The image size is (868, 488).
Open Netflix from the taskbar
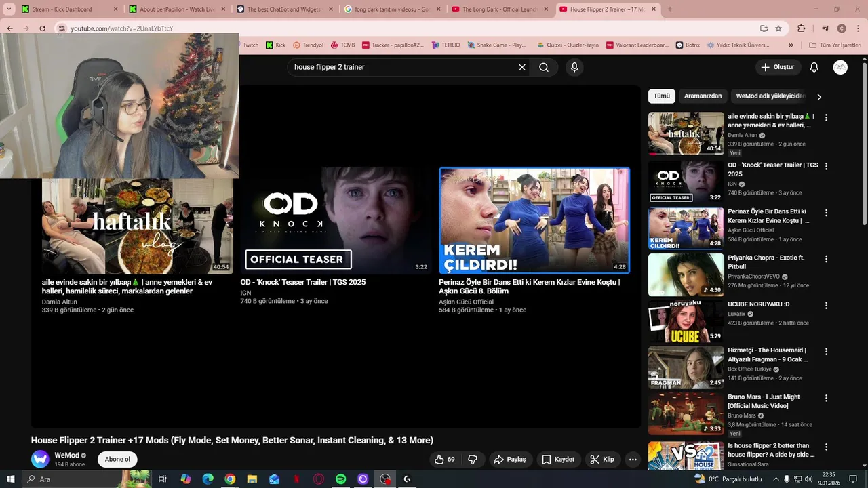(x=296, y=479)
